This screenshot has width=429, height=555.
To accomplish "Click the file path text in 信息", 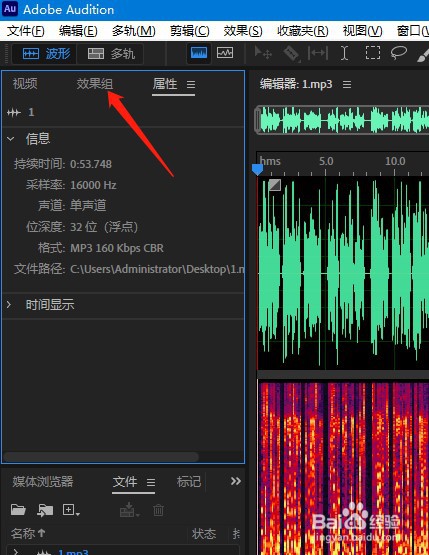I will click(x=157, y=269).
